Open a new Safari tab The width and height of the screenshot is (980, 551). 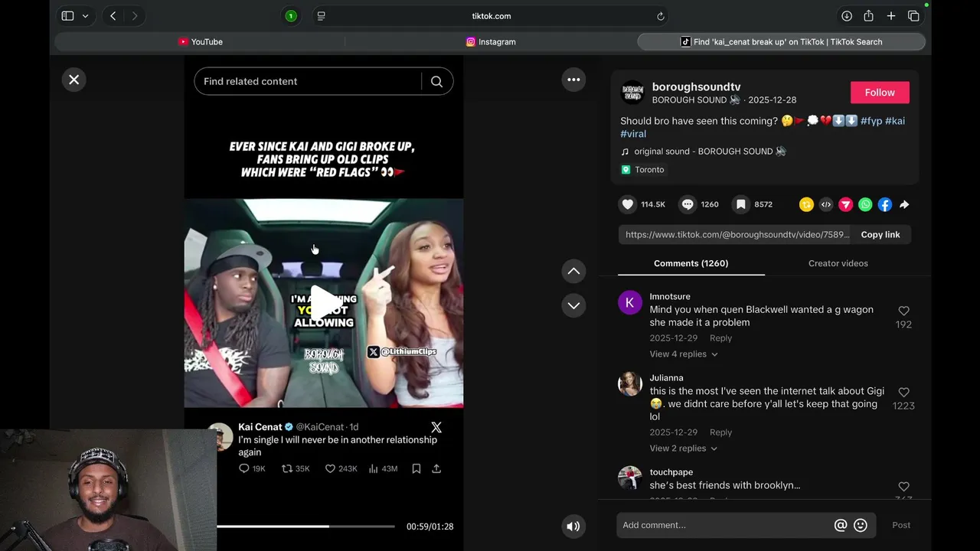point(891,16)
